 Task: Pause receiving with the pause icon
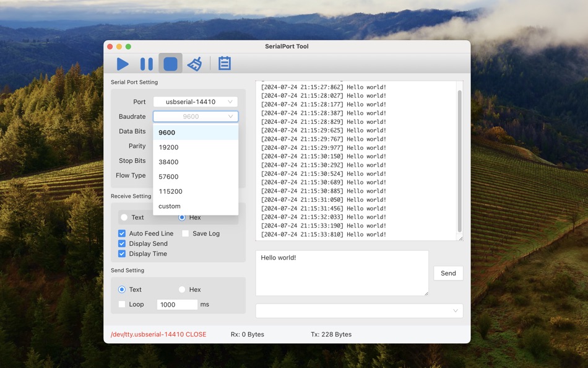point(147,63)
